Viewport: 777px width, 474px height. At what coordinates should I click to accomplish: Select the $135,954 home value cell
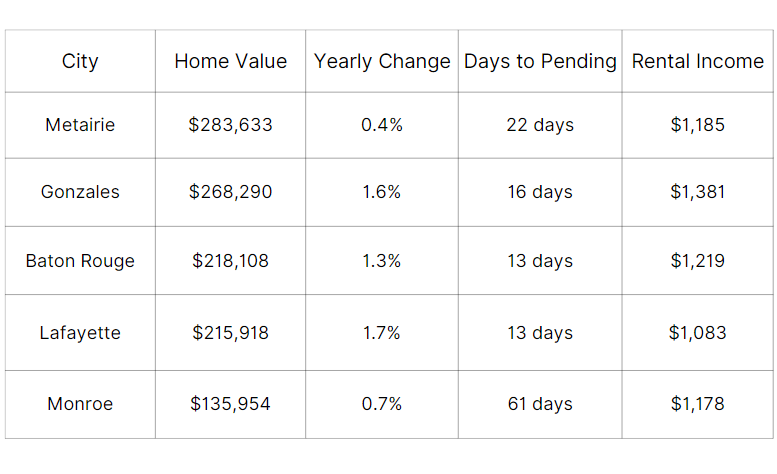point(230,404)
